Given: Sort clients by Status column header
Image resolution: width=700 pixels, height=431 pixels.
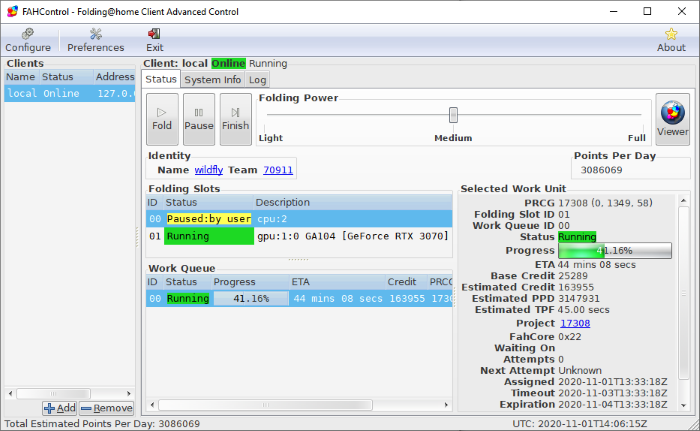Looking at the screenshot, I should [67, 77].
